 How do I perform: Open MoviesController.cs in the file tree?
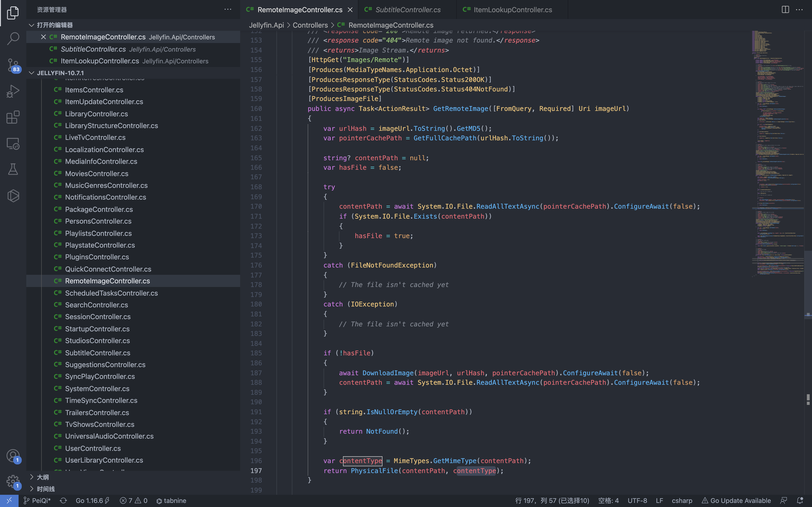pos(97,173)
